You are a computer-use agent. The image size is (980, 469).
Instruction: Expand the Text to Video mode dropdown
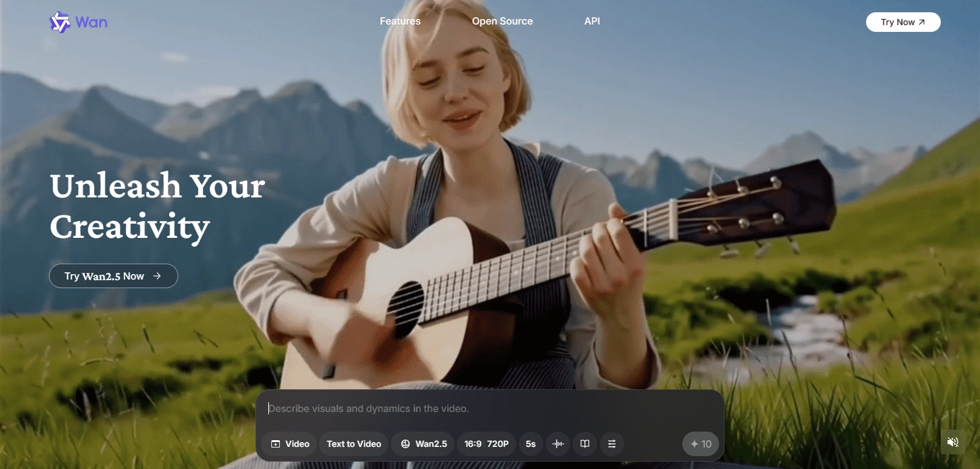(x=353, y=444)
